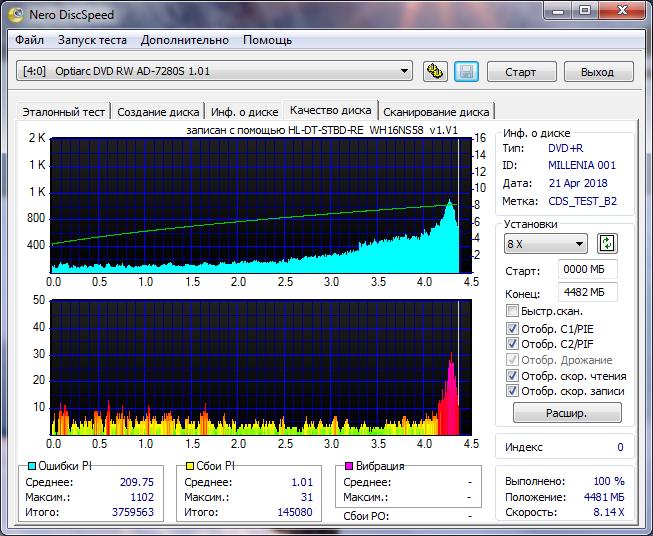Click the green refresh icon beside speed

click(x=607, y=244)
